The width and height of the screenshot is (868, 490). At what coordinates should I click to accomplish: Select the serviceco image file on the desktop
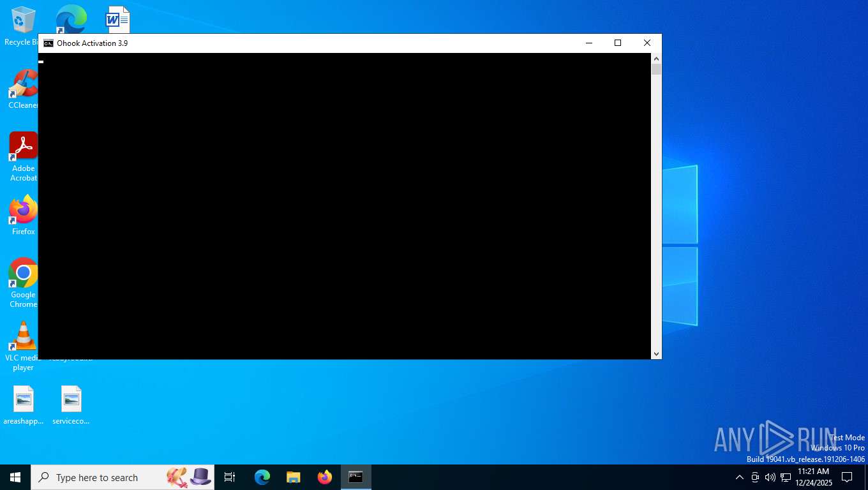(71, 405)
